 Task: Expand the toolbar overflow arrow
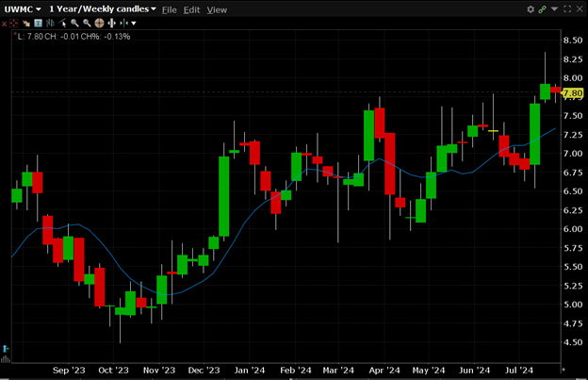[134, 24]
